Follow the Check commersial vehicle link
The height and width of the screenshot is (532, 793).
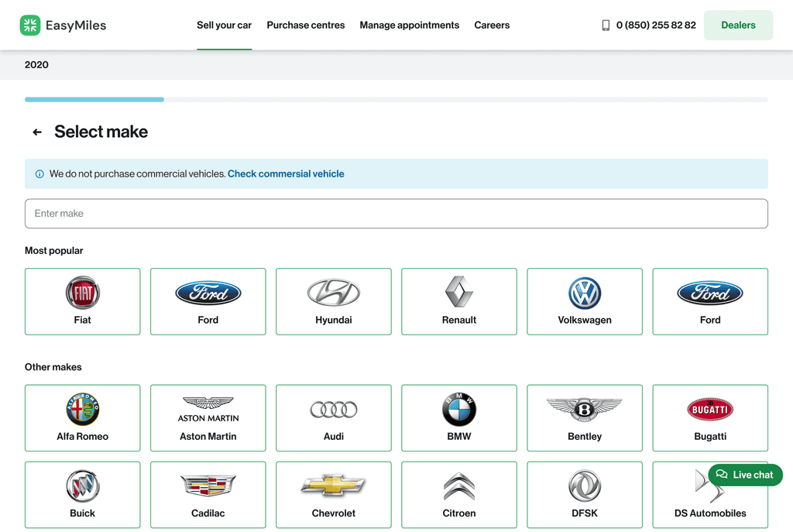[286, 174]
